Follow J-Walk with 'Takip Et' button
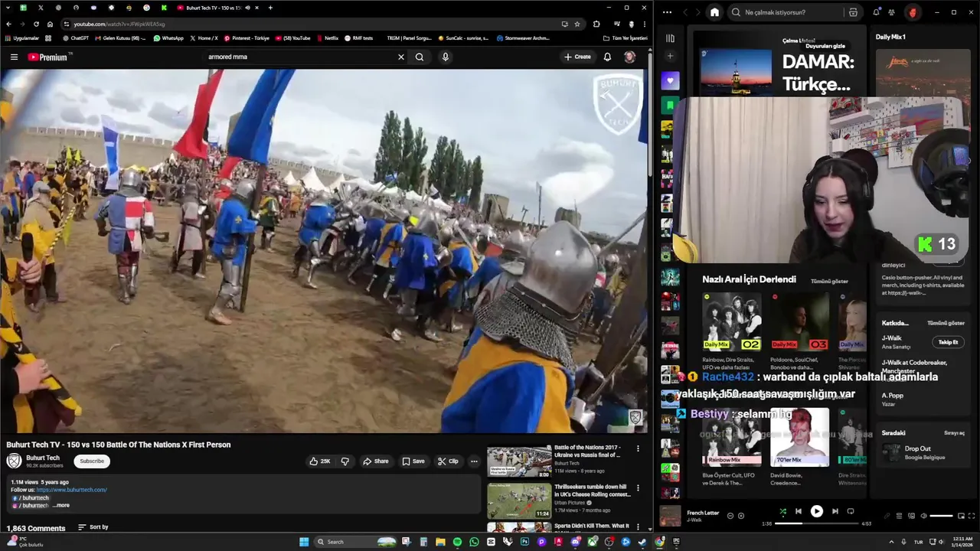 click(948, 342)
